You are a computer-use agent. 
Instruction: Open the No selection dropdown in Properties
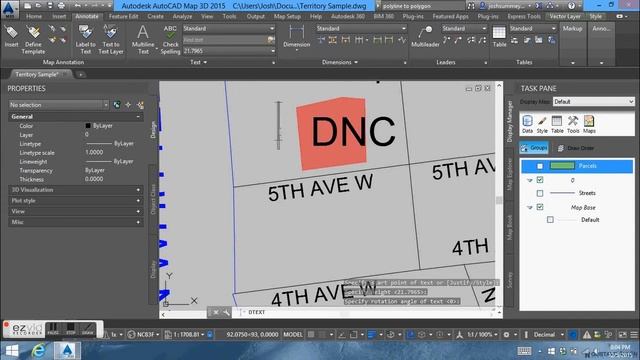[x=58, y=105]
